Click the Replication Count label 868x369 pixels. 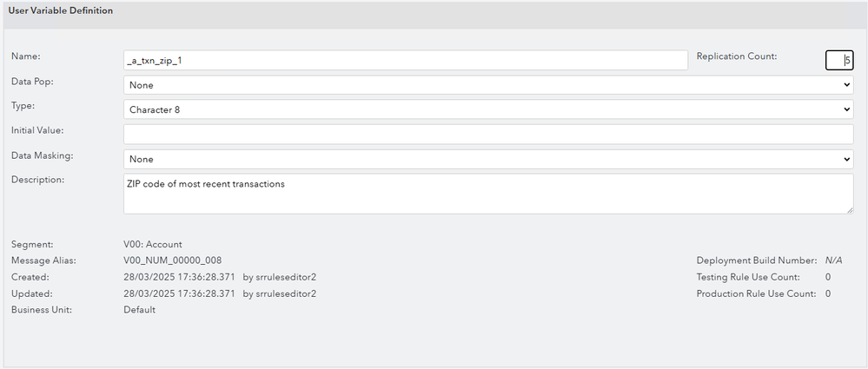pos(737,56)
